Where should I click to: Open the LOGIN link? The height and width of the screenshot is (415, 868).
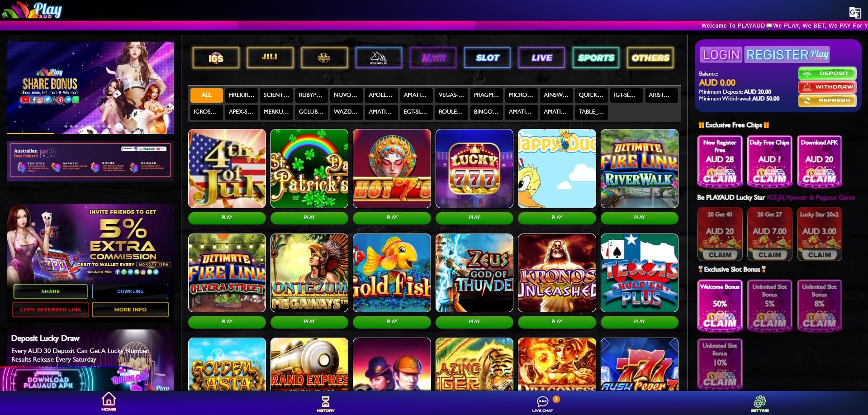[721, 55]
